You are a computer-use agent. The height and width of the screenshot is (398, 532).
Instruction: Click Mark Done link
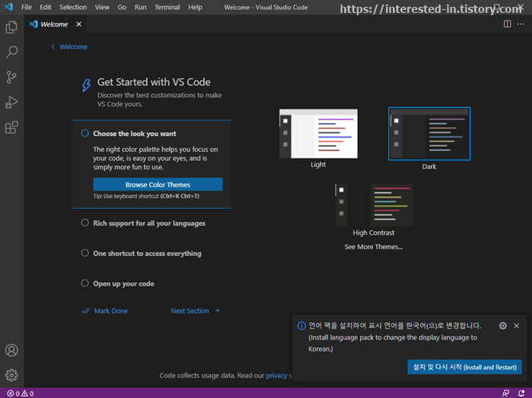click(x=111, y=311)
